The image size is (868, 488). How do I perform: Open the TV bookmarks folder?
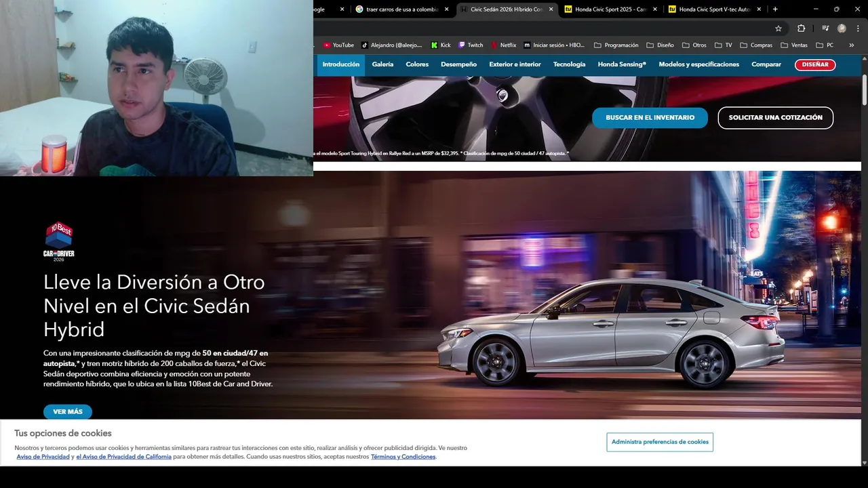click(x=723, y=45)
